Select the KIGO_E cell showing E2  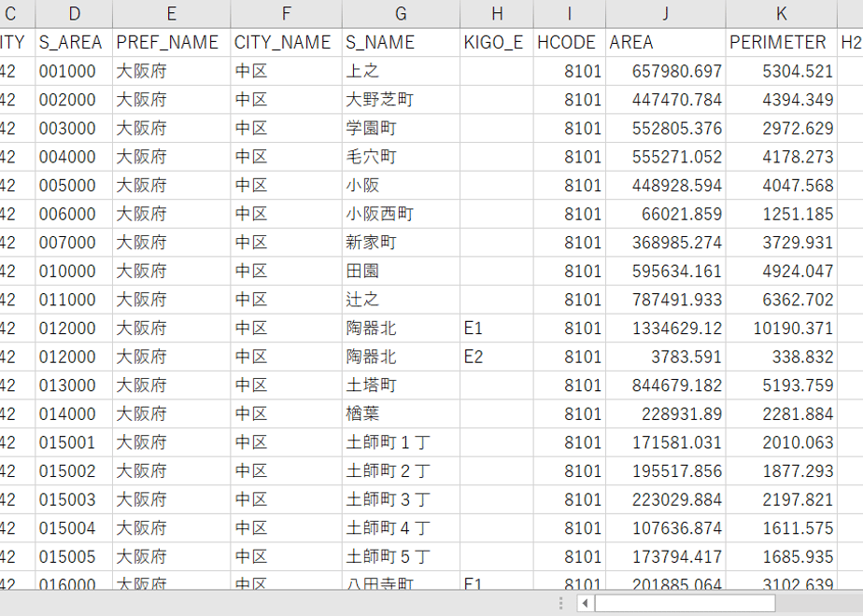click(x=497, y=357)
